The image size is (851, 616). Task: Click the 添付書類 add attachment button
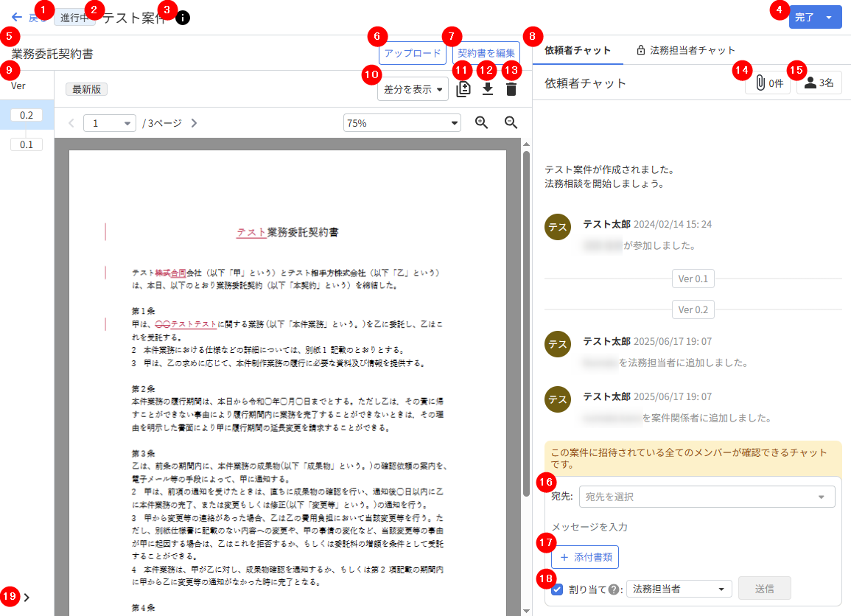(x=585, y=557)
